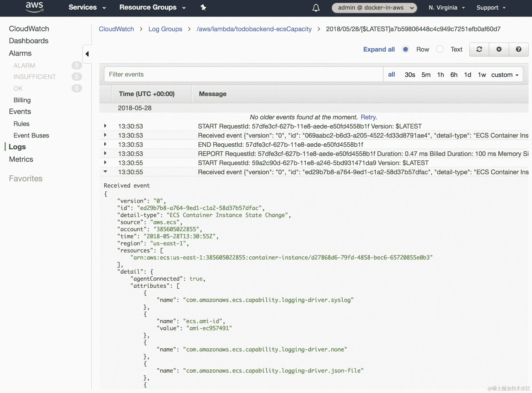Click the help question mark icon
532x393 pixels.
point(518,49)
